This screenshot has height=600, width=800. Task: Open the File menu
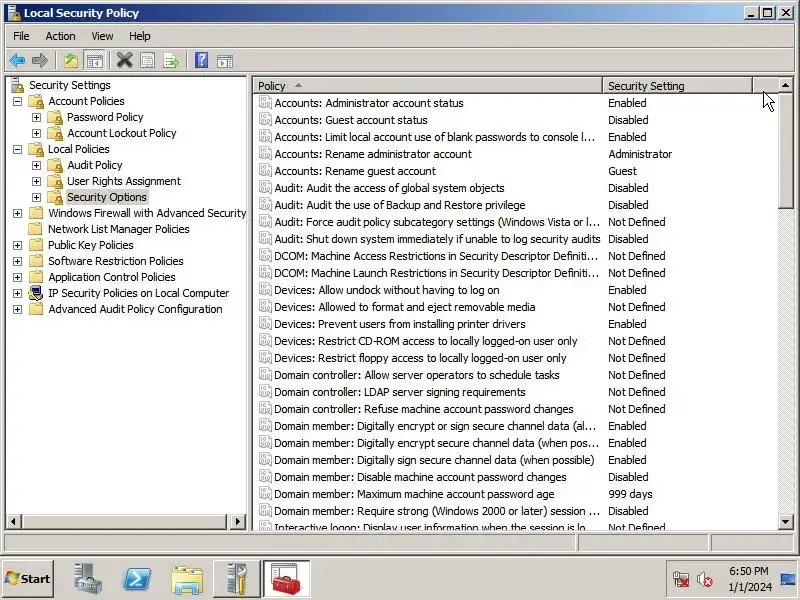[21, 36]
